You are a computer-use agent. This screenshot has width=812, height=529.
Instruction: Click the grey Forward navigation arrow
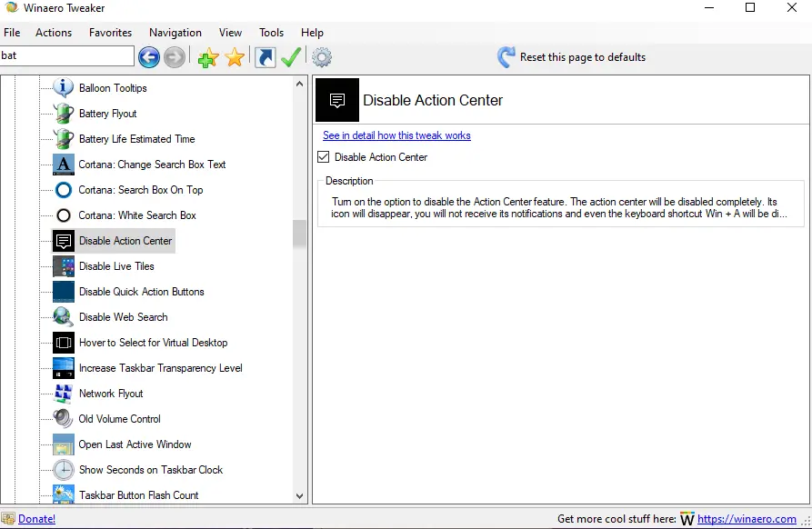tap(175, 57)
